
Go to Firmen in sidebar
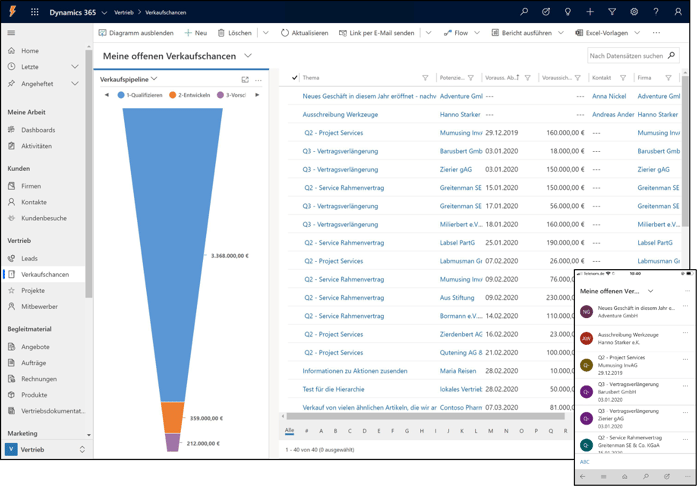[31, 186]
